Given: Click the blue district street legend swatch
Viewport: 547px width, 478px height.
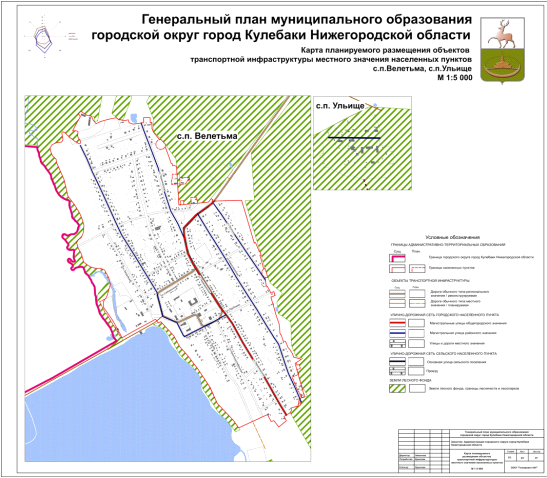Looking at the screenshot, I should pos(397,333).
